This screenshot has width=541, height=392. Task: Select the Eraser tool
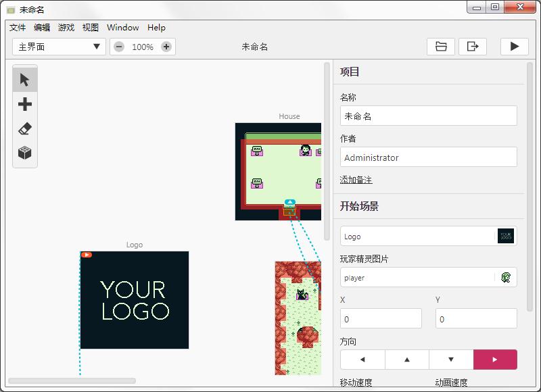click(24, 129)
